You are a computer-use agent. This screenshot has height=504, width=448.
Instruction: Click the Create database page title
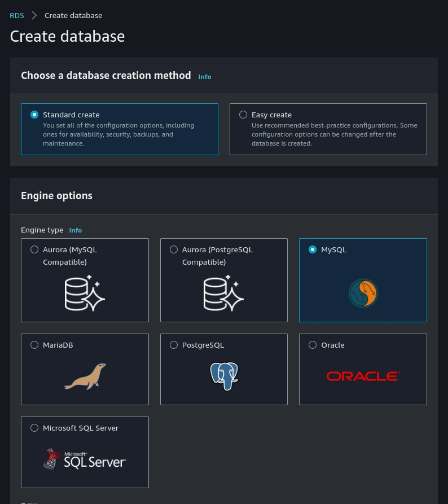pos(67,36)
